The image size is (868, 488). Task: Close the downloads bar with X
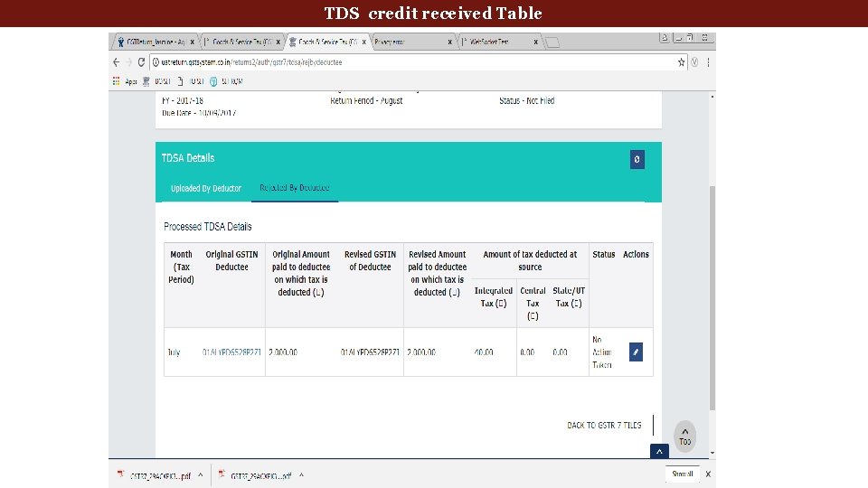(x=708, y=474)
